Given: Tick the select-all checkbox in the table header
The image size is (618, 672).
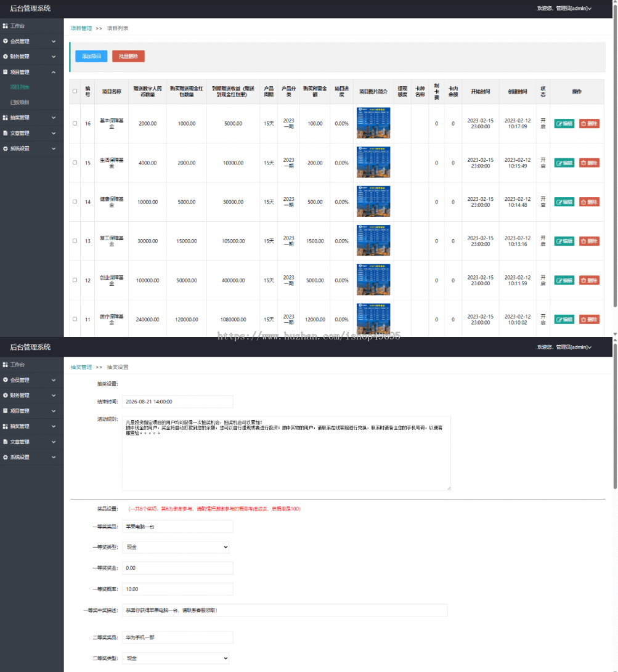Looking at the screenshot, I should point(75,91).
